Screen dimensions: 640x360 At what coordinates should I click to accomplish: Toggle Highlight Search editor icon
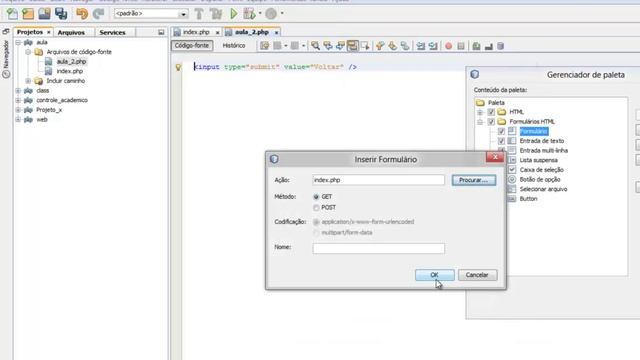352,46
